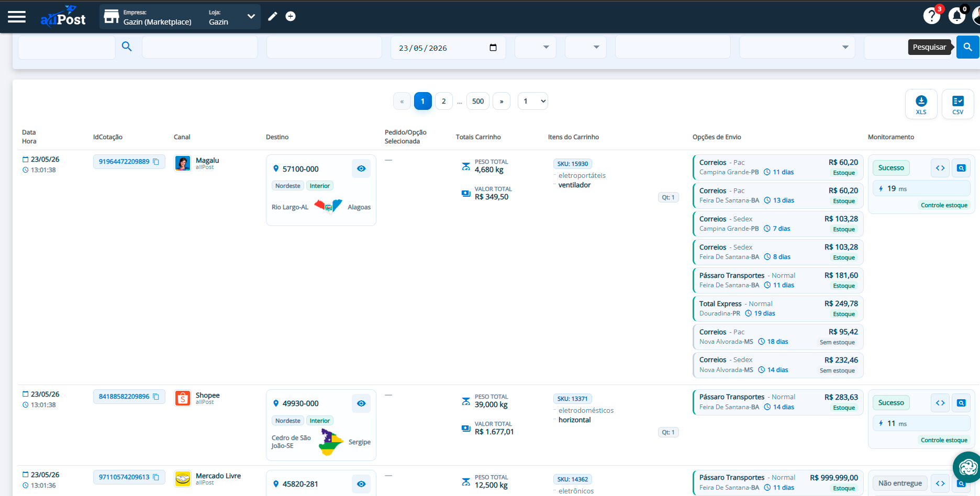Jump to page 500
980x496 pixels.
pyautogui.click(x=478, y=101)
